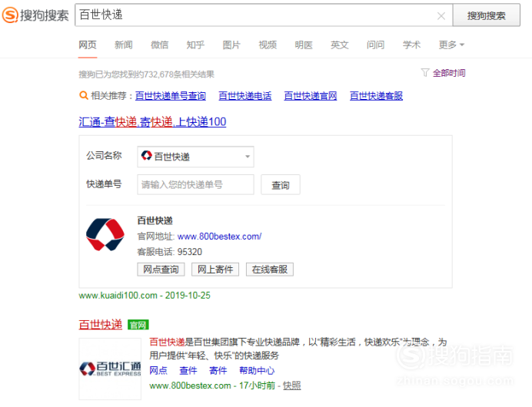This screenshot has width=532, height=407.
Task: Open the 百世快递单号查询 suggestion link
Action: (171, 96)
